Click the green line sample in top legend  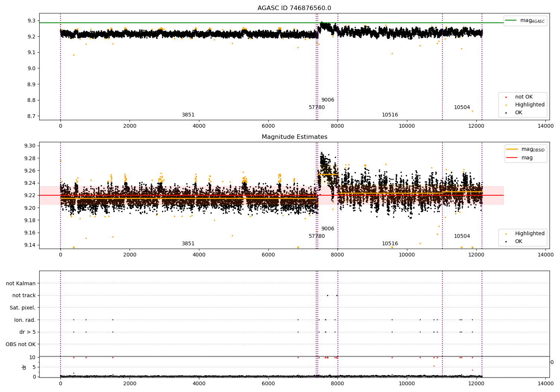tap(511, 21)
